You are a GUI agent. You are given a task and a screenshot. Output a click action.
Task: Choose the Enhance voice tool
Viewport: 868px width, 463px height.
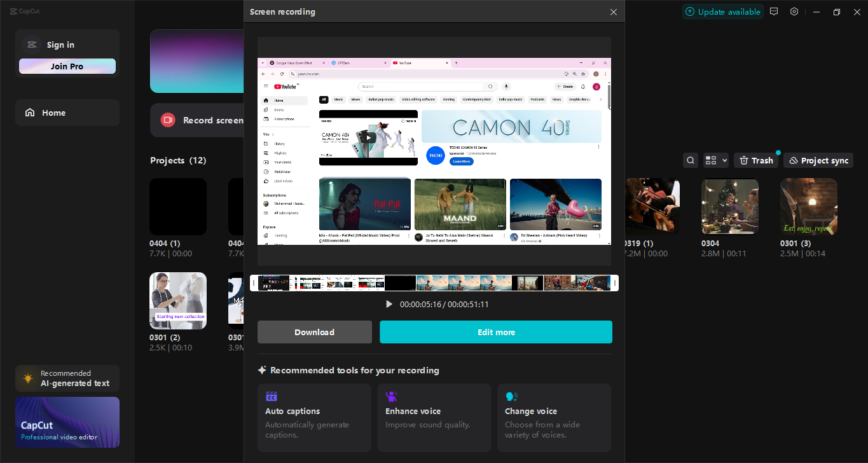(x=434, y=418)
